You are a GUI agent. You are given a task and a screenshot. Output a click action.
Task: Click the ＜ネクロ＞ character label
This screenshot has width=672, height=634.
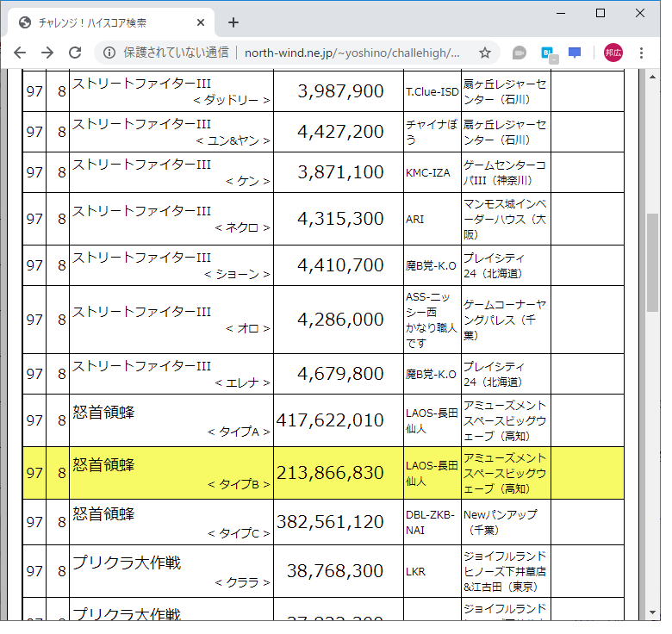(242, 228)
